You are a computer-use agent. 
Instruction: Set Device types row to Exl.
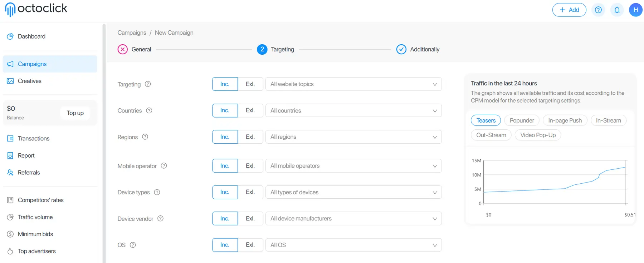pyautogui.click(x=250, y=192)
